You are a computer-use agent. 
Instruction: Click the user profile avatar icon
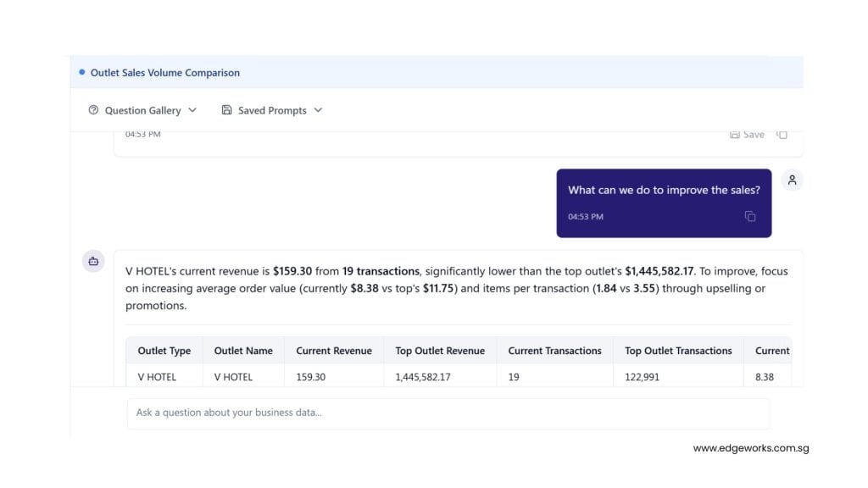click(792, 180)
